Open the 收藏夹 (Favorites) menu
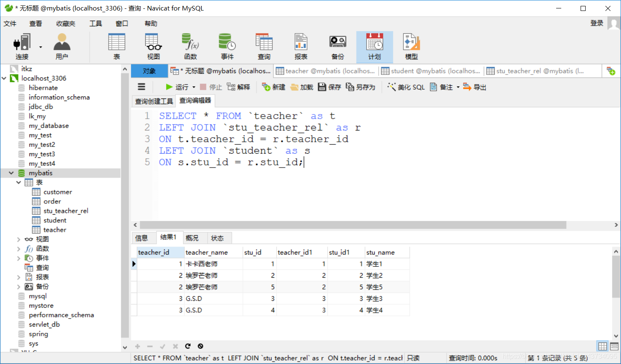The image size is (621, 364). tap(66, 24)
